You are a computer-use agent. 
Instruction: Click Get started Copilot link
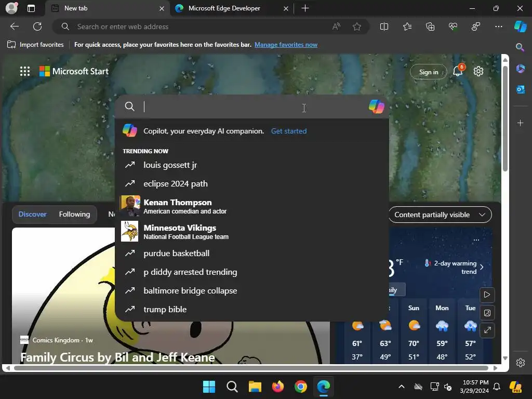pos(289,131)
